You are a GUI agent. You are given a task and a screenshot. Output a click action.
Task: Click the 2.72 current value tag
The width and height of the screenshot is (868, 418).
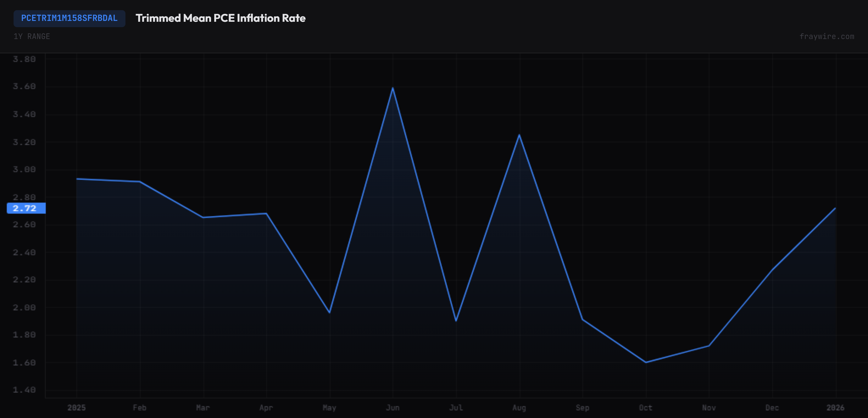(x=26, y=208)
